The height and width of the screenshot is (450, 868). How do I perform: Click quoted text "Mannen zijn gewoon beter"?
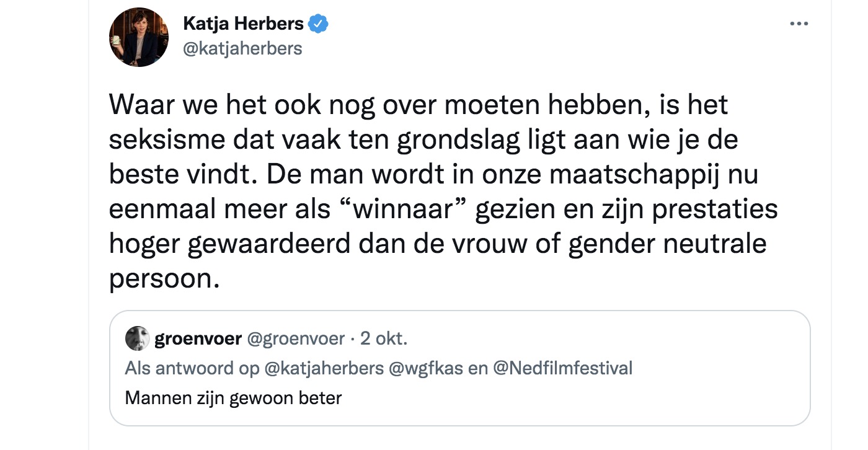233,397
